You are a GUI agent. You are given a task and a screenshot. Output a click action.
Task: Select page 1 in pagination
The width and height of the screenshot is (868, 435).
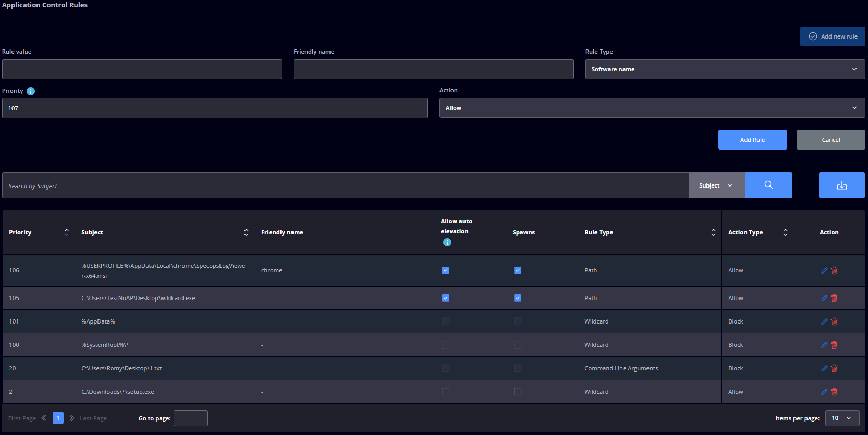click(58, 418)
